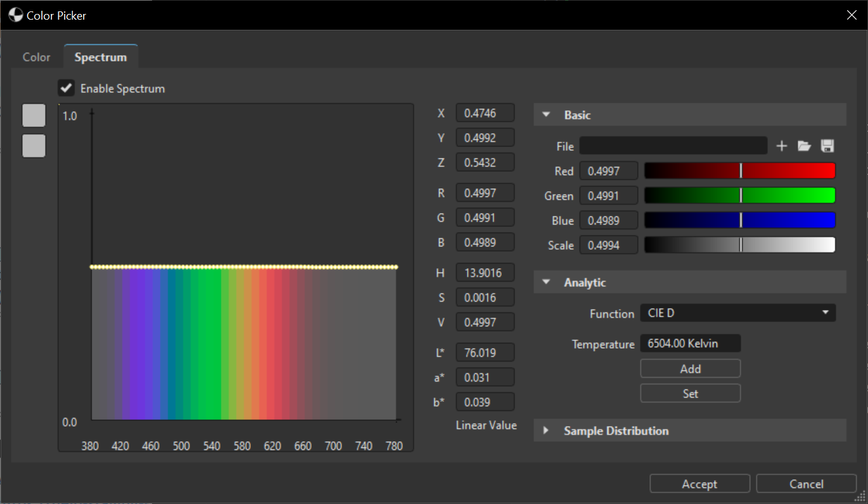Click the S value field 0.0016
The image size is (868, 504).
pos(485,297)
